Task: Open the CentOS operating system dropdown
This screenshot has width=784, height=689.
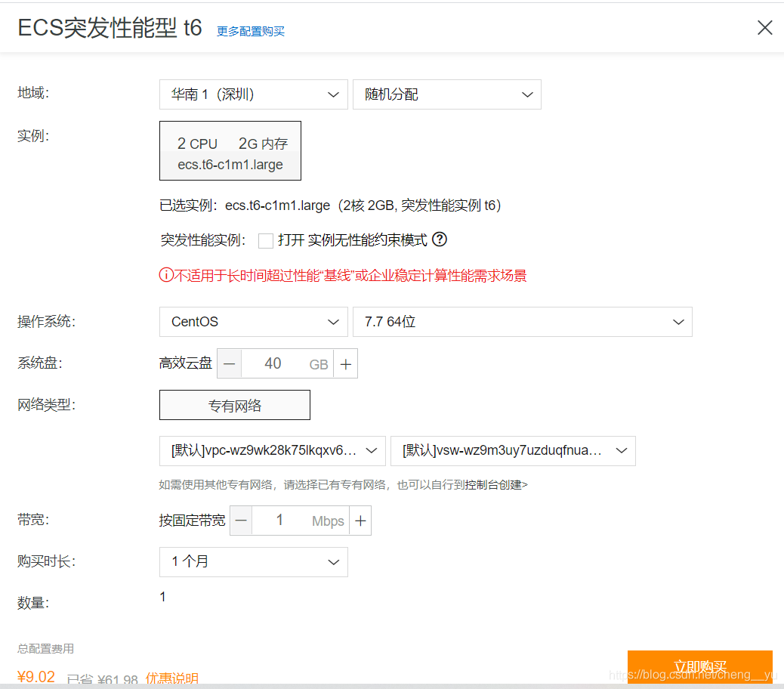Action: point(254,322)
